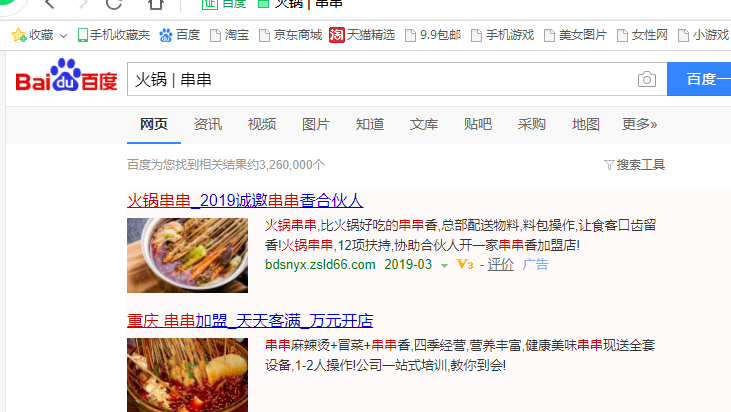This screenshot has height=412, width=731.
Task: Switch to the 图片 tab
Action: pyautogui.click(x=316, y=124)
